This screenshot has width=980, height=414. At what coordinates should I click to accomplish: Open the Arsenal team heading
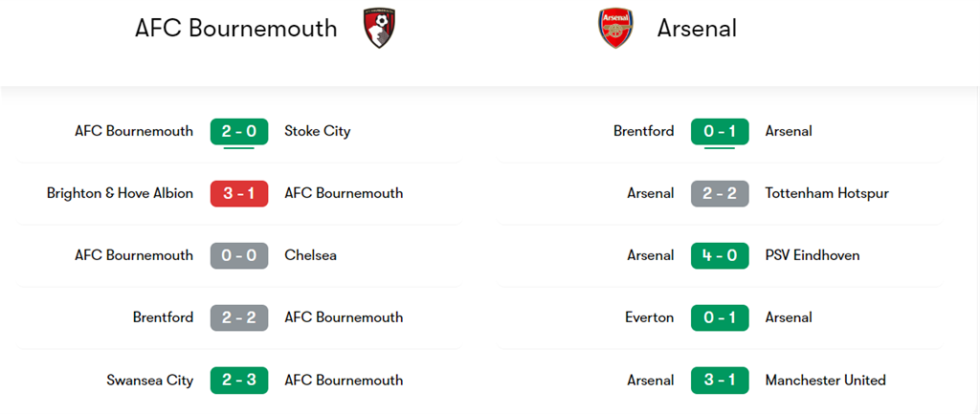[697, 29]
